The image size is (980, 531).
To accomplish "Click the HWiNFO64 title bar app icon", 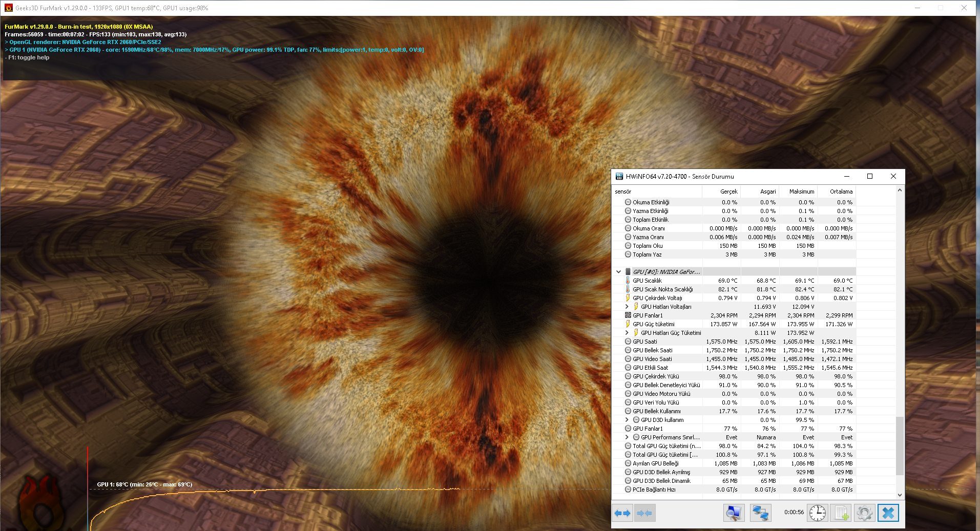I will tap(619, 176).
